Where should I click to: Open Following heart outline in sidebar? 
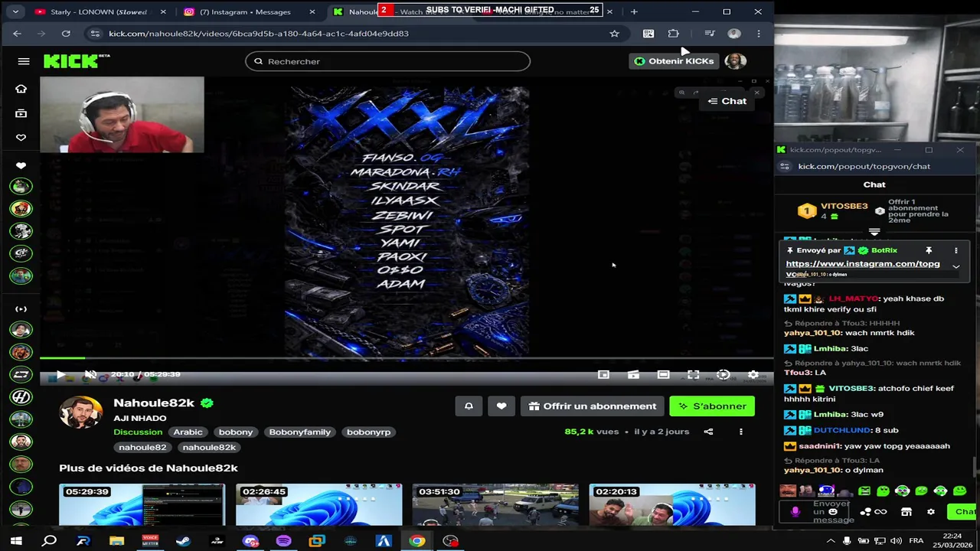coord(21,138)
